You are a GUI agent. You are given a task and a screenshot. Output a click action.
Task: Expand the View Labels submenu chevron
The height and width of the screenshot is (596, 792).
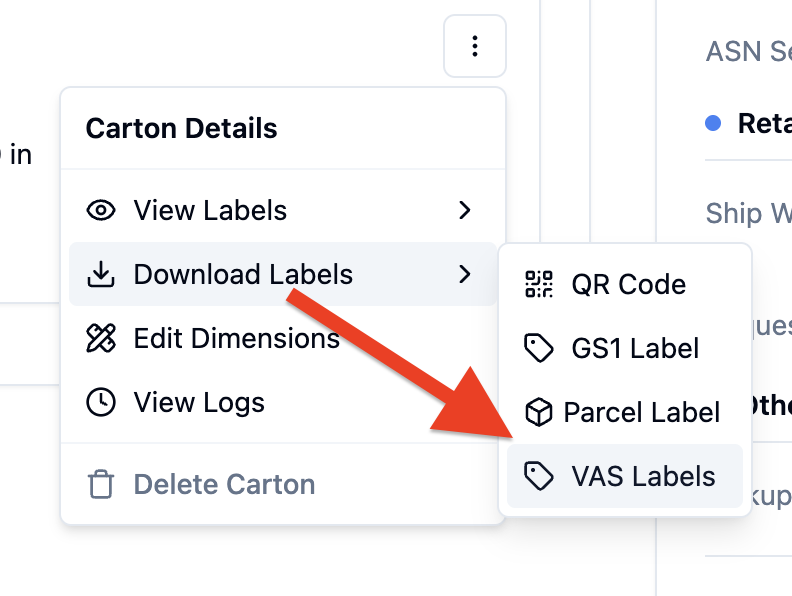[465, 210]
